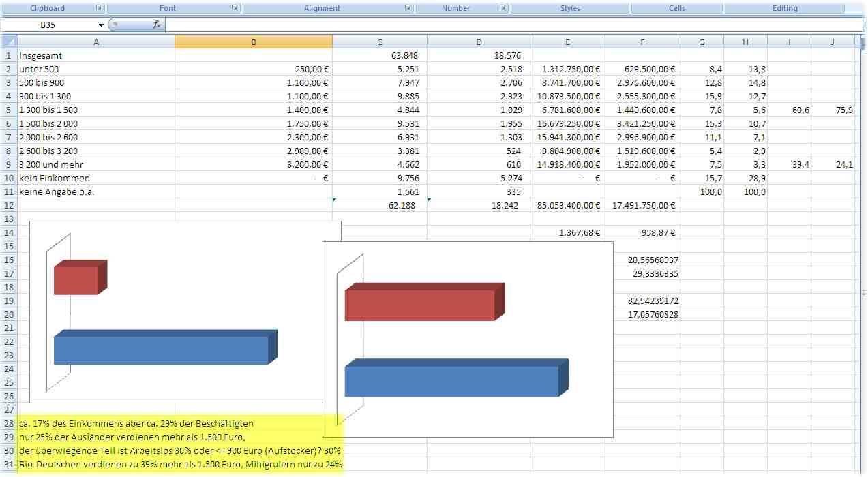Select column B header
This screenshot has height=477, width=868.
coord(254,42)
